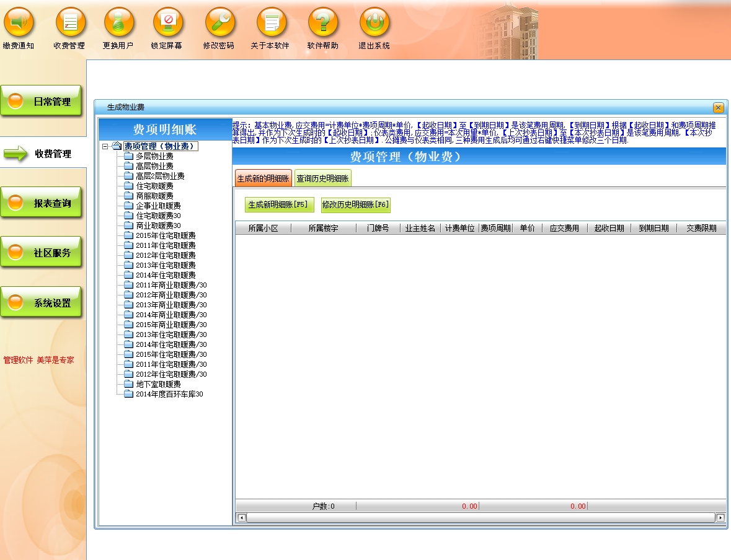Open 报表查询 sidebar menu

point(42,203)
